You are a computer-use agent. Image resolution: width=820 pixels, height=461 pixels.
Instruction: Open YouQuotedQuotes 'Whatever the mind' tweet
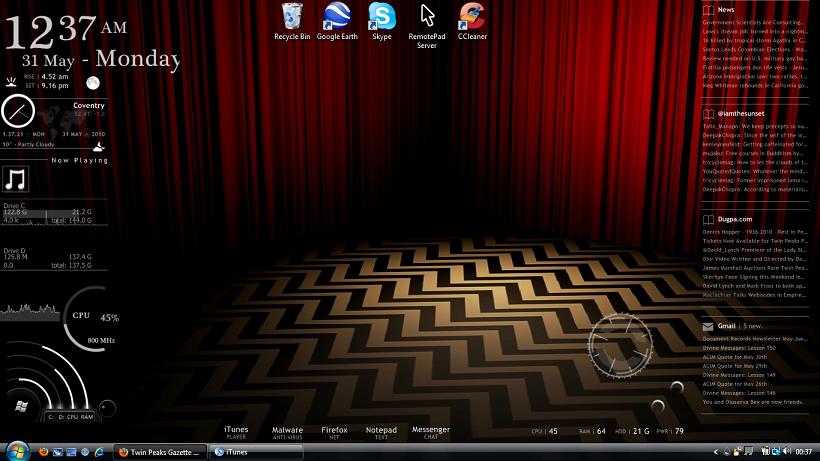754,171
